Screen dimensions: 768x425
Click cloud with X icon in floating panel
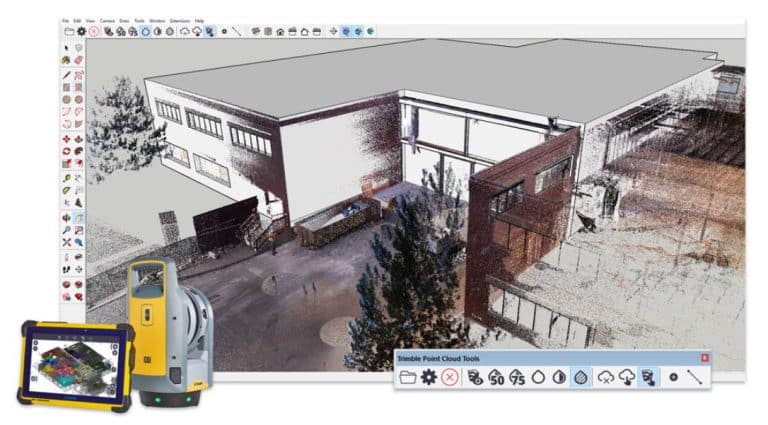click(x=606, y=378)
